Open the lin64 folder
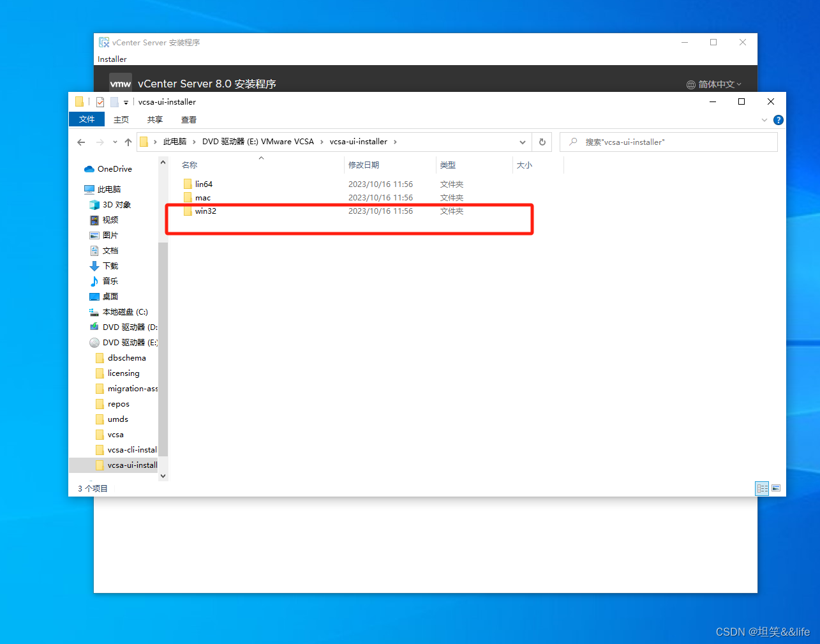Image resolution: width=820 pixels, height=644 pixels. click(x=204, y=184)
